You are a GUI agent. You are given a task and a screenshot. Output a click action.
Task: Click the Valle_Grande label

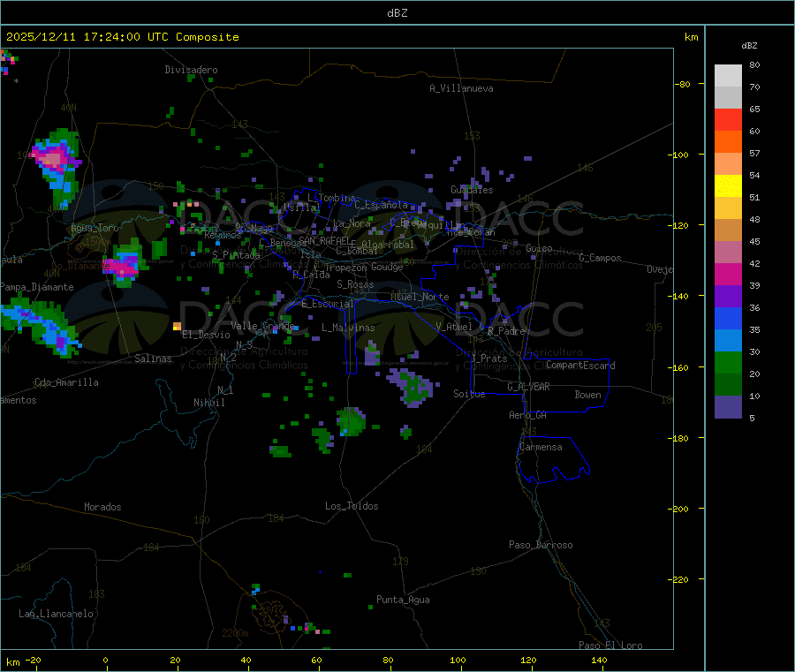click(262, 325)
